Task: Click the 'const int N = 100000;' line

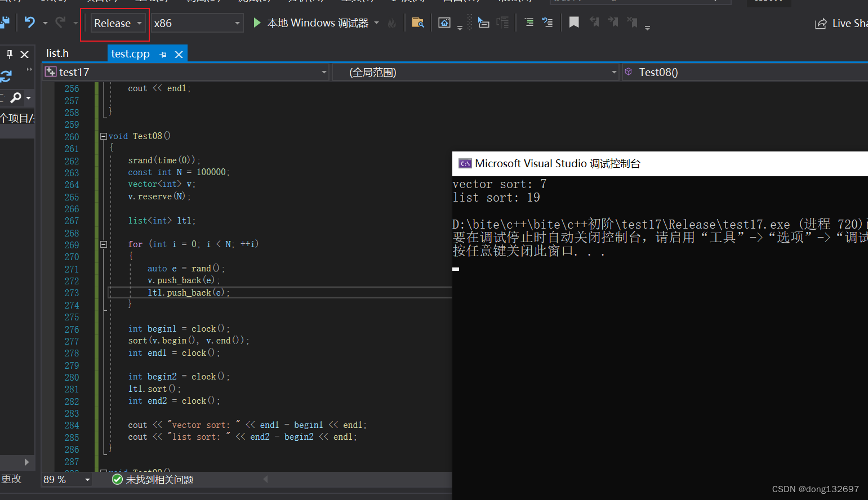Action: pyautogui.click(x=179, y=172)
